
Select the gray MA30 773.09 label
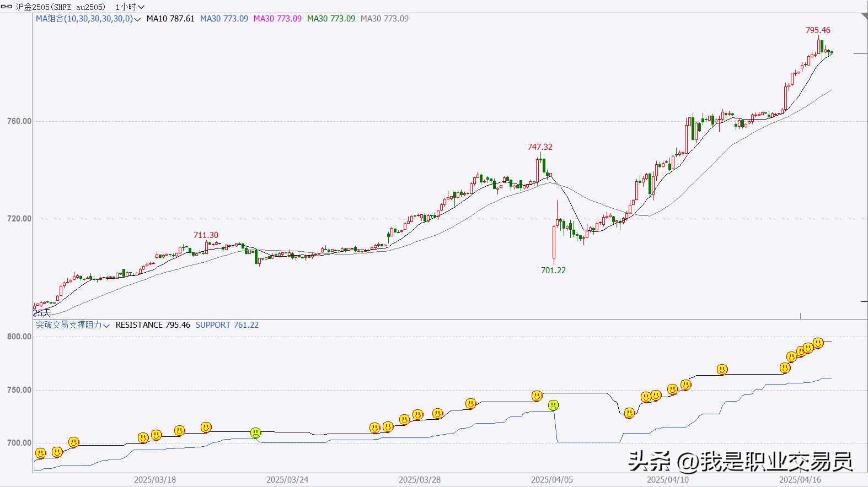(x=384, y=19)
